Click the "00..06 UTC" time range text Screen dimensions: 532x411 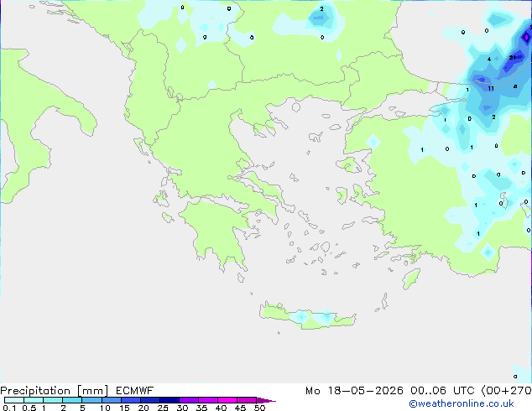pos(442,391)
